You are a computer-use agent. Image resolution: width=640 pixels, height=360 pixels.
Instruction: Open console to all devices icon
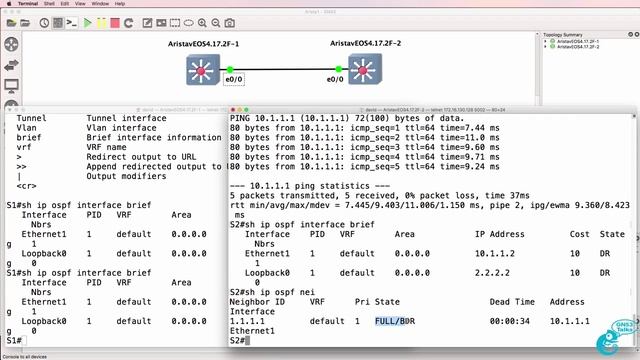point(72,23)
